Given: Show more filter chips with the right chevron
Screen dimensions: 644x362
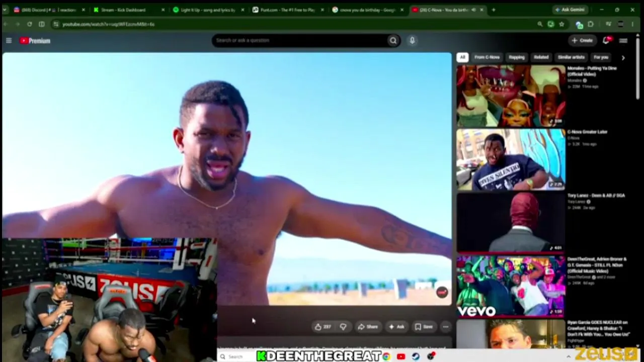Looking at the screenshot, I should tap(623, 57).
